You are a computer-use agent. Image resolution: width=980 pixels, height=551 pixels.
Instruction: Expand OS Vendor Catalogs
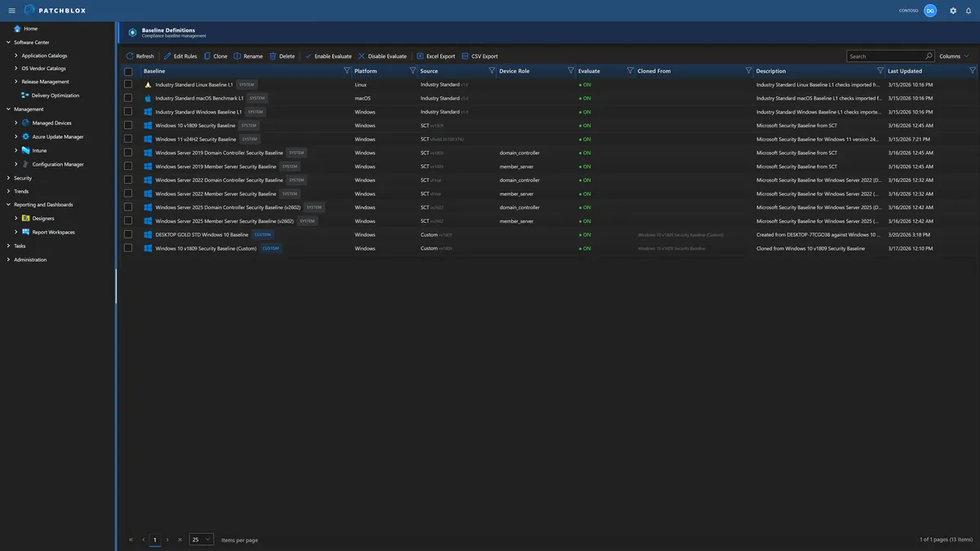[x=16, y=69]
